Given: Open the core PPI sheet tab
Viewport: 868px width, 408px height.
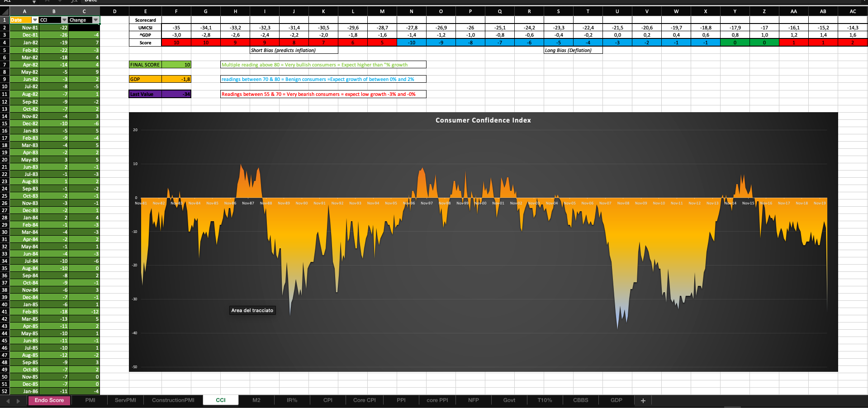Looking at the screenshot, I should click(437, 400).
